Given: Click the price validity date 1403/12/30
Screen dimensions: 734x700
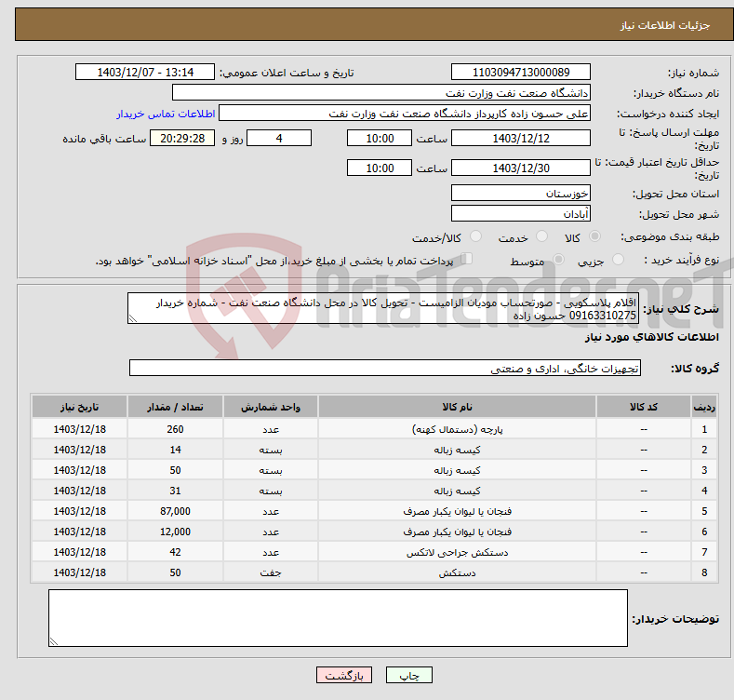Looking at the screenshot, I should click(x=521, y=168).
